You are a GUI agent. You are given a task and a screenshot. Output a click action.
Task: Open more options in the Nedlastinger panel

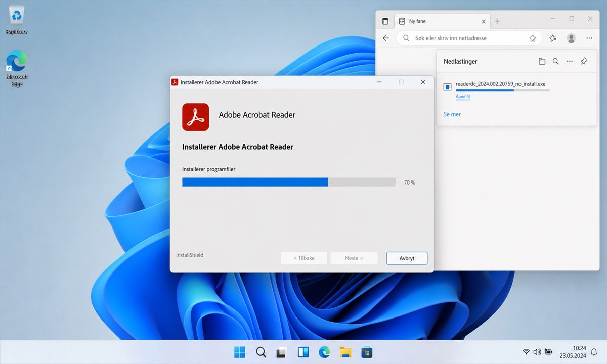pyautogui.click(x=570, y=61)
